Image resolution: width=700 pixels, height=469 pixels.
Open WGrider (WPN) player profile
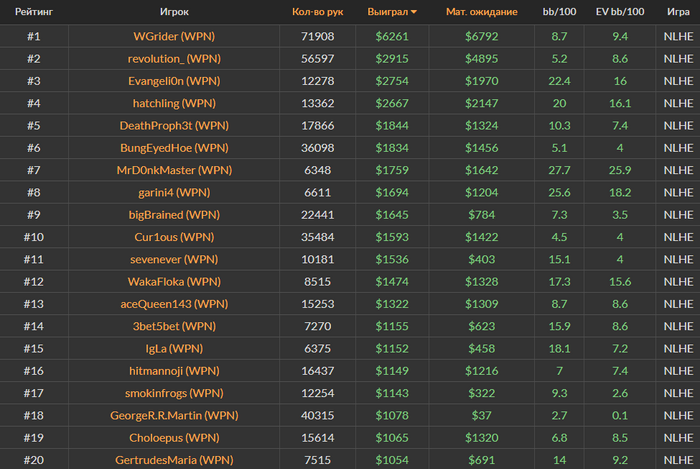[174, 36]
